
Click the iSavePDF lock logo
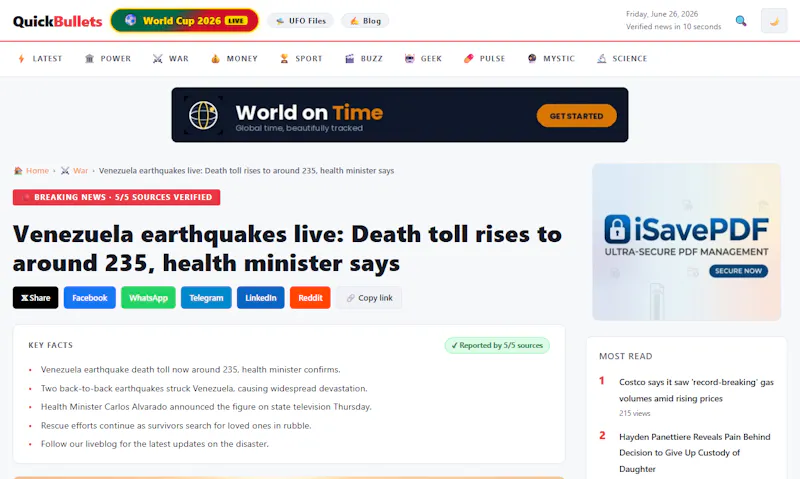coord(617,229)
